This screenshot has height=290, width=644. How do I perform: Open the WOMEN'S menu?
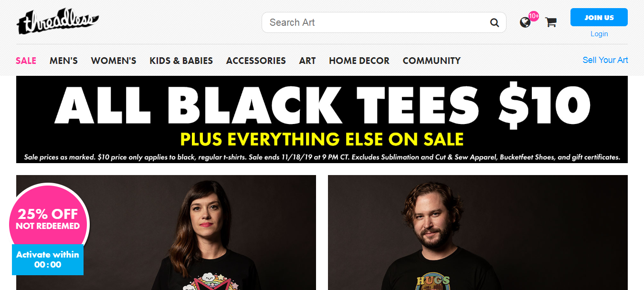[114, 61]
